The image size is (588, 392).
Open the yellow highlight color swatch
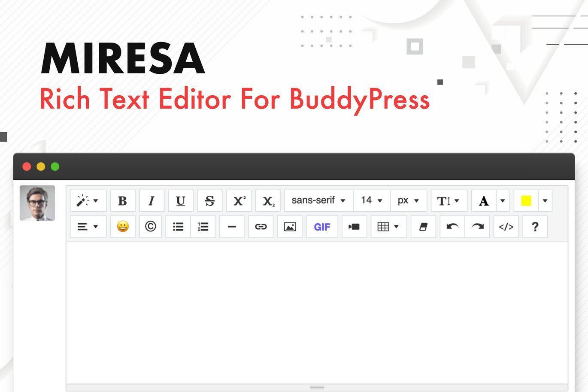pyautogui.click(x=526, y=200)
